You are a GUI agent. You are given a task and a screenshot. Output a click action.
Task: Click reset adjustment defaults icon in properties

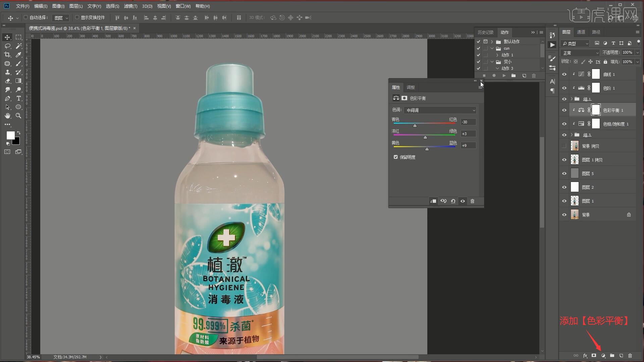[x=453, y=201]
